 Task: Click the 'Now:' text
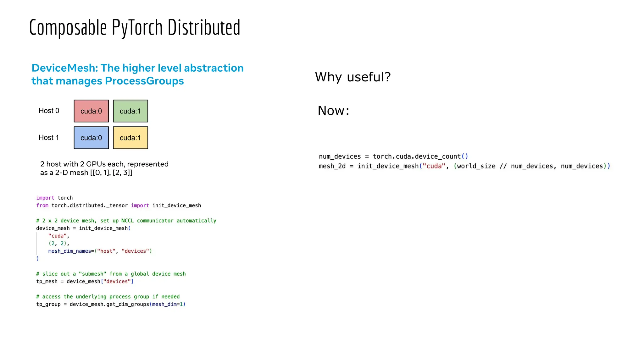click(333, 111)
